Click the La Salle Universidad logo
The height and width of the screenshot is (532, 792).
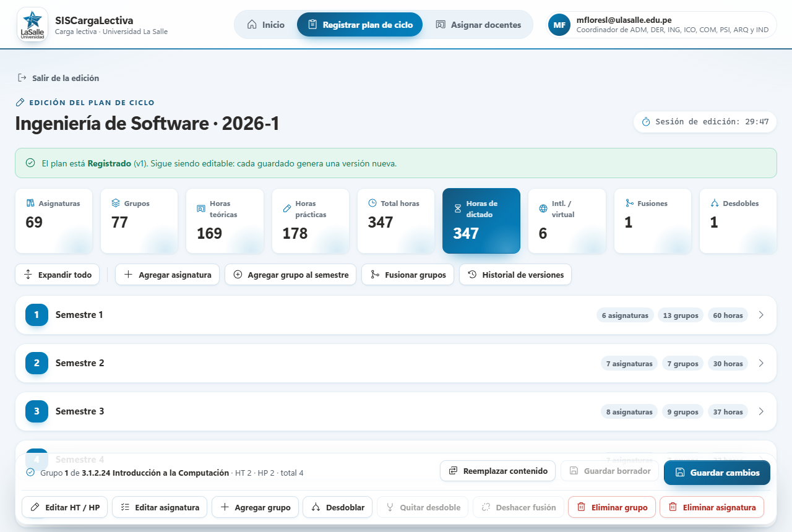32,25
